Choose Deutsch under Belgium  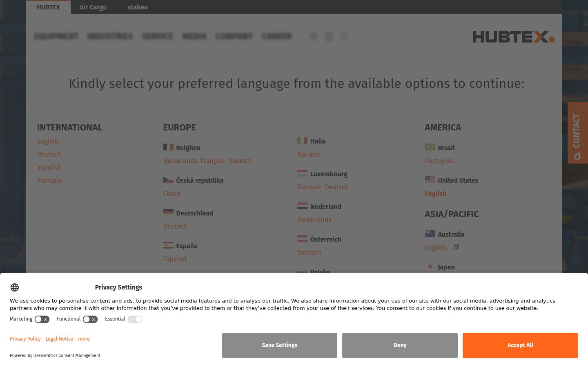tap(240, 161)
